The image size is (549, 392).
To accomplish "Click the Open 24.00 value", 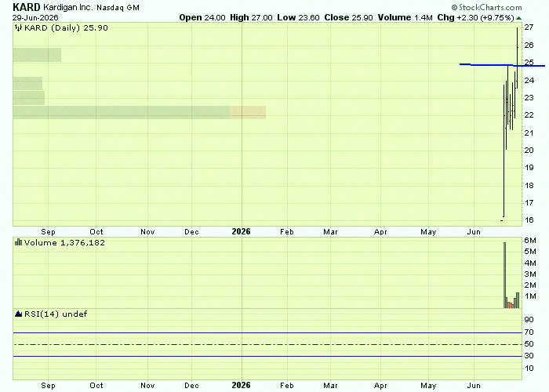I will coord(202,17).
